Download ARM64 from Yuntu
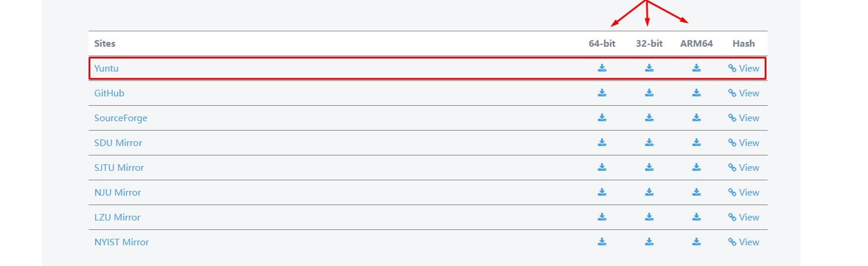Image resolution: width=868 pixels, height=266 pixels. (696, 68)
